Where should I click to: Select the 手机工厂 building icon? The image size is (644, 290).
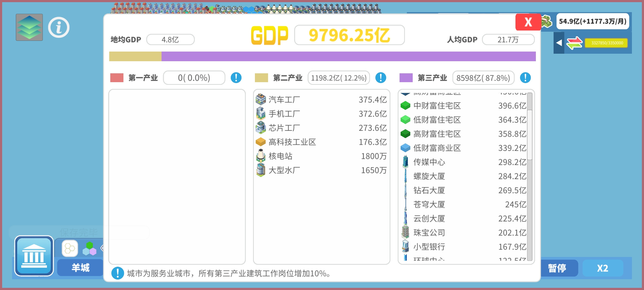coord(261,114)
